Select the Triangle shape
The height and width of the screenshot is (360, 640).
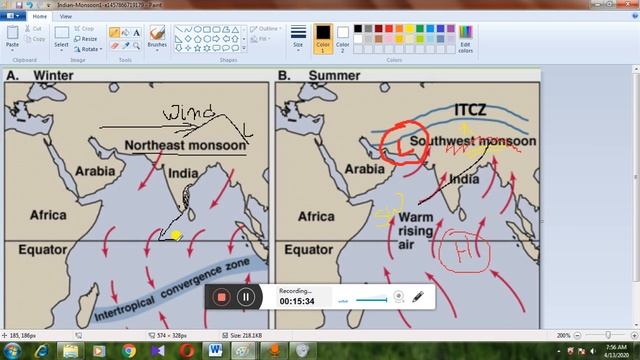[x=236, y=29]
